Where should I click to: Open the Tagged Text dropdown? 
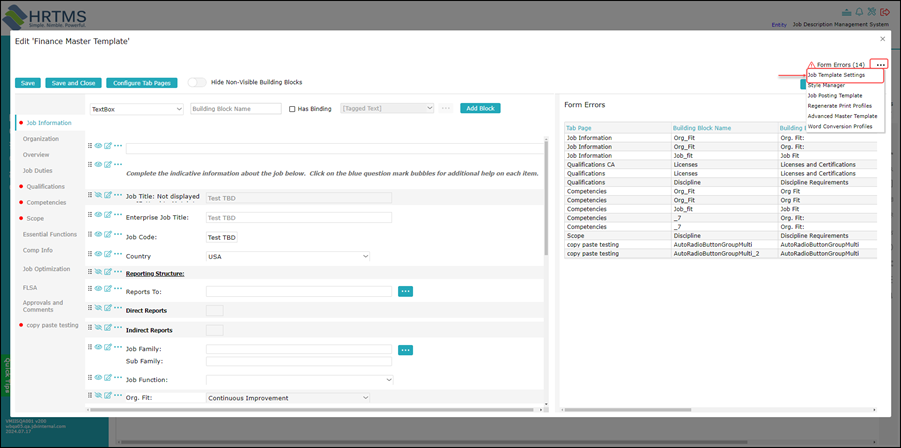click(x=388, y=108)
